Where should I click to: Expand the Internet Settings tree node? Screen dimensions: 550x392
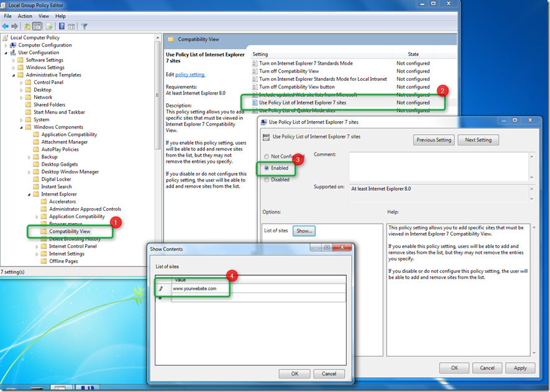click(37, 254)
